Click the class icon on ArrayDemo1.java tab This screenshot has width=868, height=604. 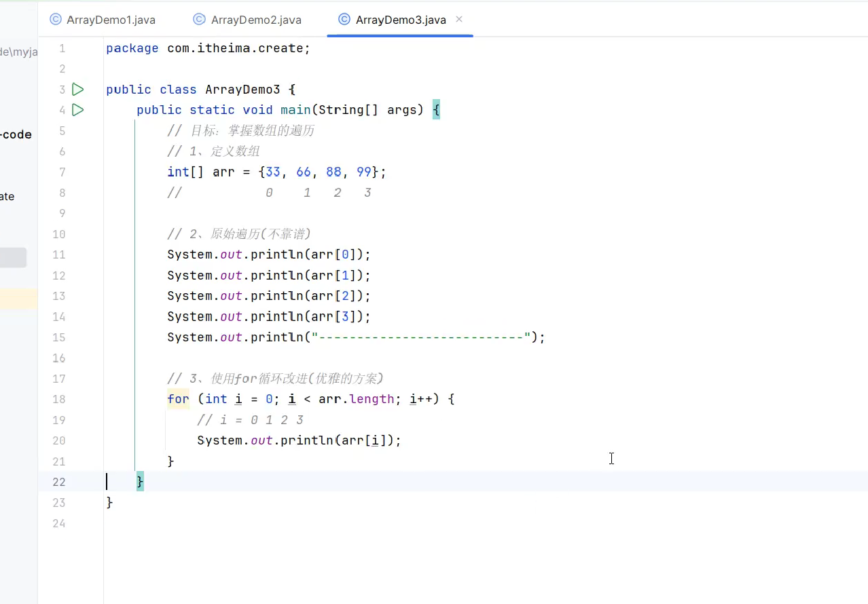56,20
